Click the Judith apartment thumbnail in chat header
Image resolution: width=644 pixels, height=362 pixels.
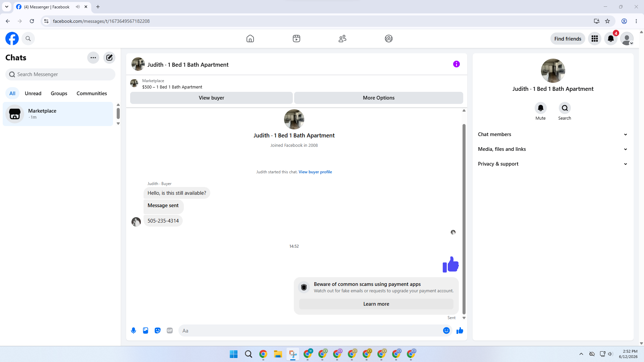pyautogui.click(x=138, y=64)
